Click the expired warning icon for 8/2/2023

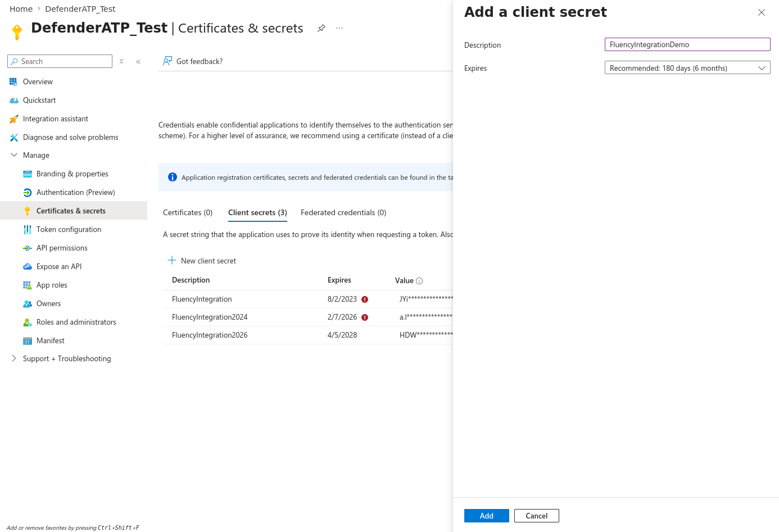(x=365, y=299)
